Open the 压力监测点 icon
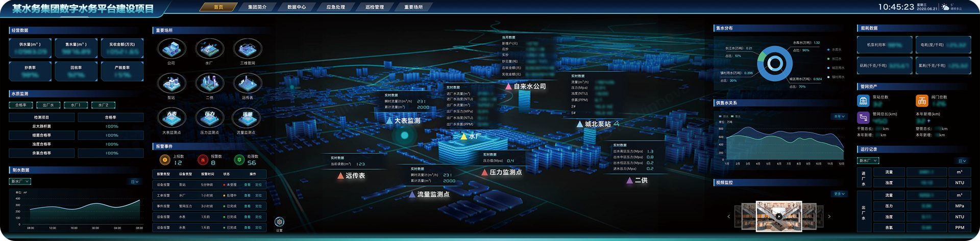Viewport: 980px width, 241px height. (209, 118)
